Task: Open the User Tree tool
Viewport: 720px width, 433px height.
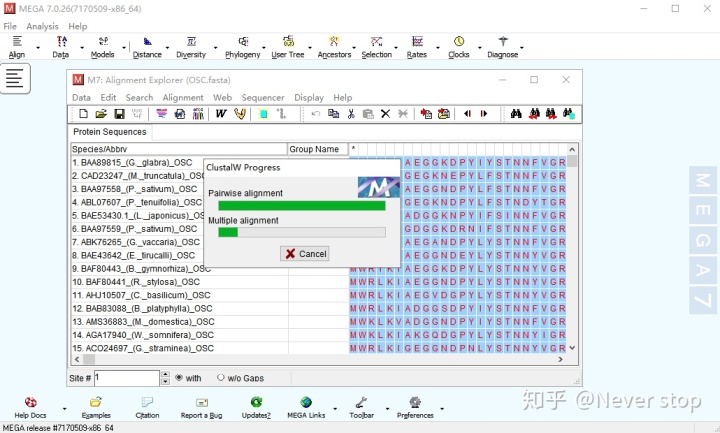Action: point(288,47)
